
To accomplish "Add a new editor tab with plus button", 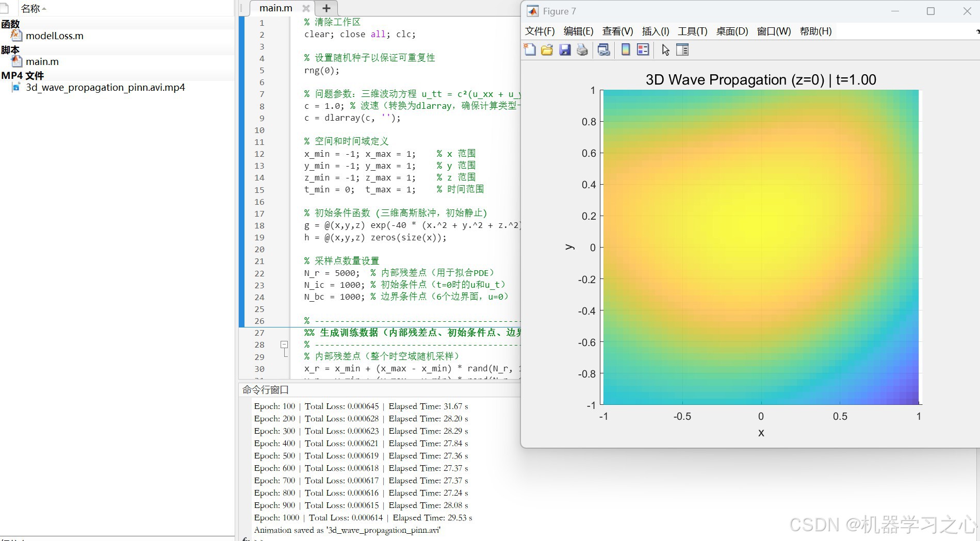I will (326, 8).
